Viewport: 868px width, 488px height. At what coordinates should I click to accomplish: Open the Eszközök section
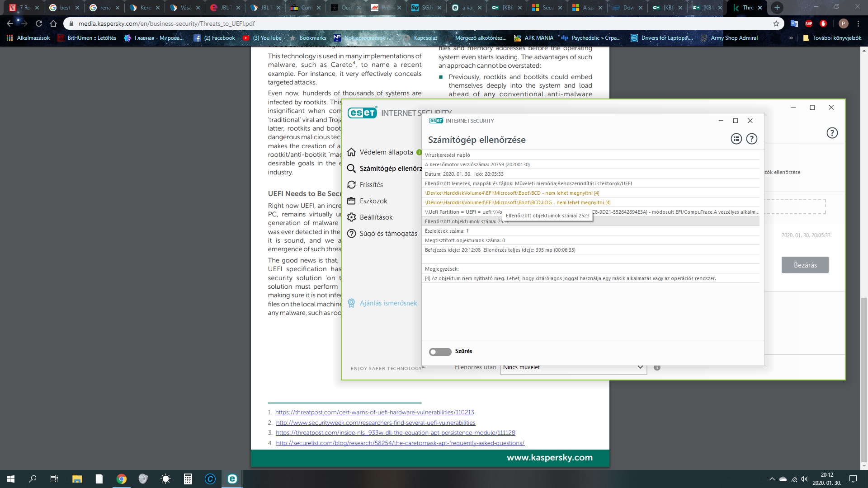(x=373, y=201)
